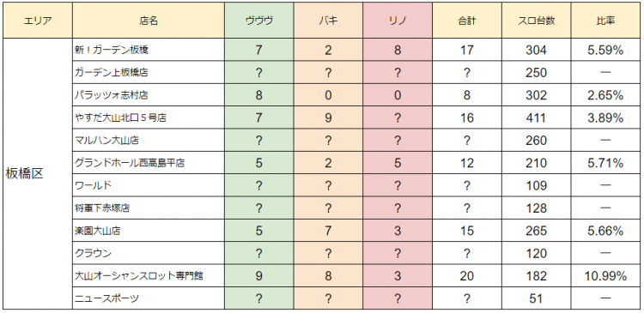Select the エリア header cell
This screenshot has height=313, width=644.
[x=38, y=21]
